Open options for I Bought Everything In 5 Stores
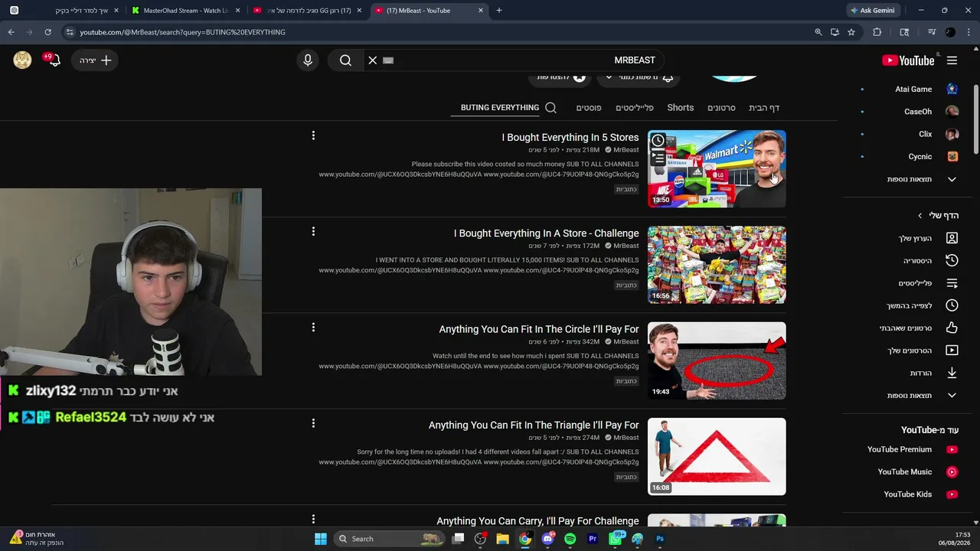 (x=313, y=135)
